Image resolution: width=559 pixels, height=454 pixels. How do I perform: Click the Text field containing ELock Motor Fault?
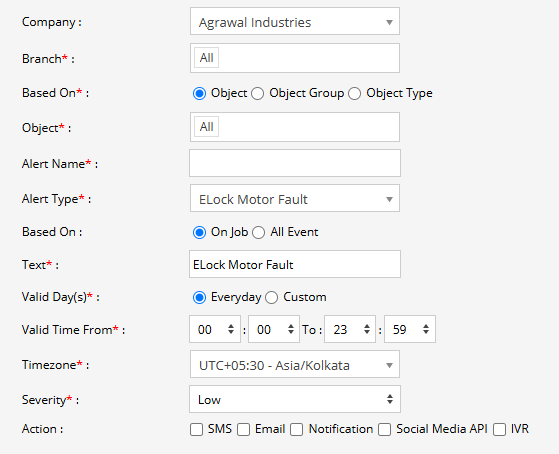pyautogui.click(x=295, y=264)
